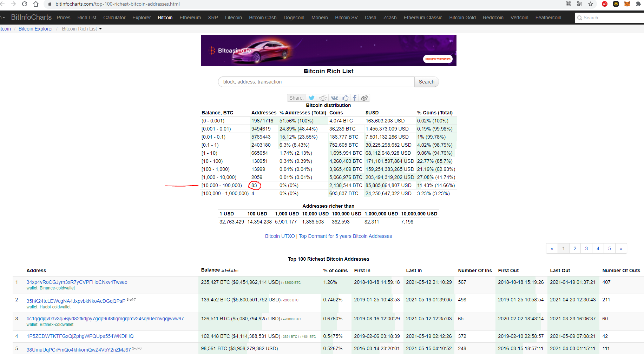Go to previous page with « arrow
Screen dimensions: 644x354
coord(552,248)
